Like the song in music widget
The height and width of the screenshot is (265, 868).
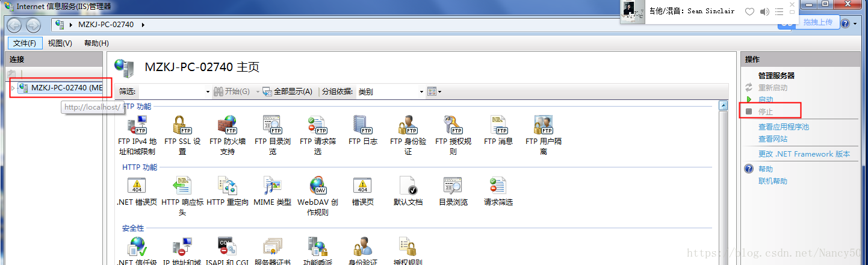(x=749, y=11)
